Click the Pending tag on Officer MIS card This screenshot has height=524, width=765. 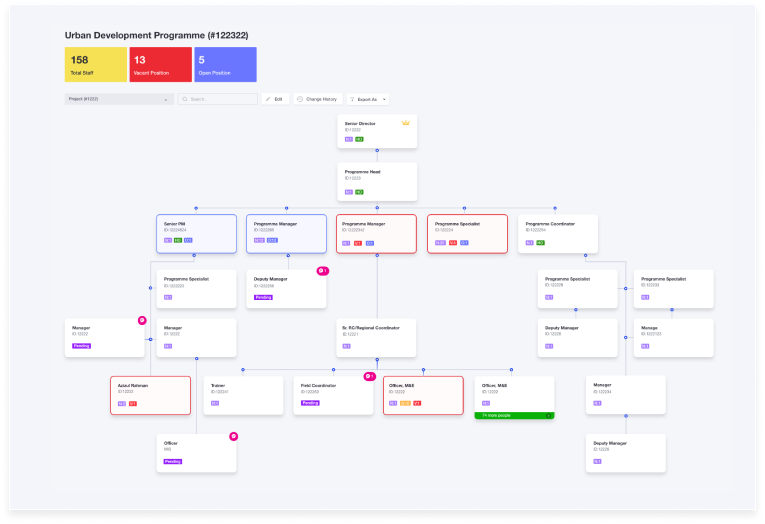[x=173, y=461]
